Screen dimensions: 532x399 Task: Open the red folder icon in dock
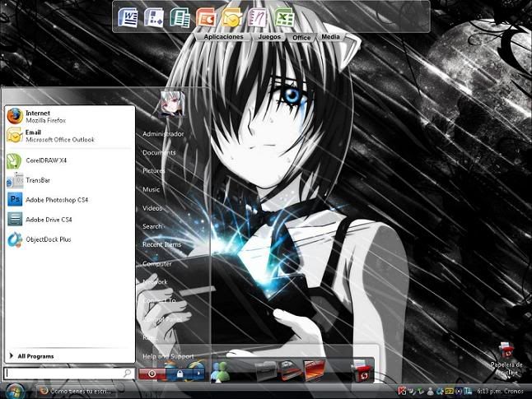[x=314, y=370]
